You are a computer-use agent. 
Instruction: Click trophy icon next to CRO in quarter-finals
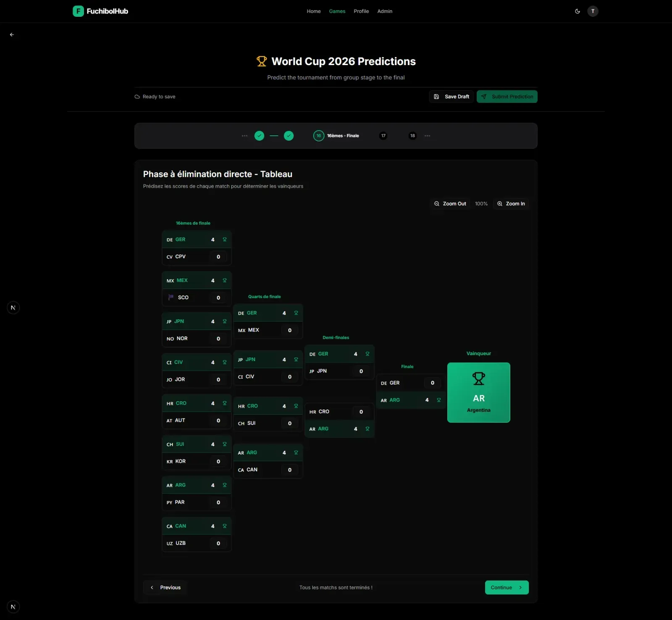(296, 406)
